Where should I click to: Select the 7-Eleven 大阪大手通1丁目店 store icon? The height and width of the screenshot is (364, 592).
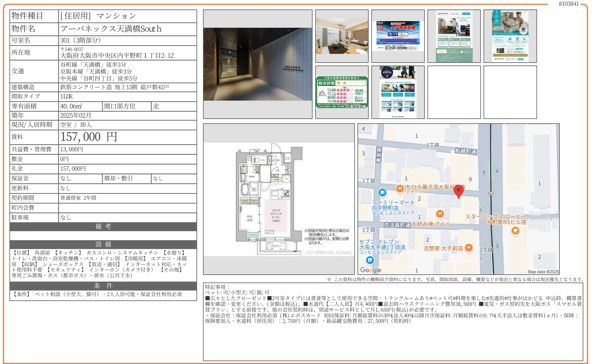tap(370, 260)
